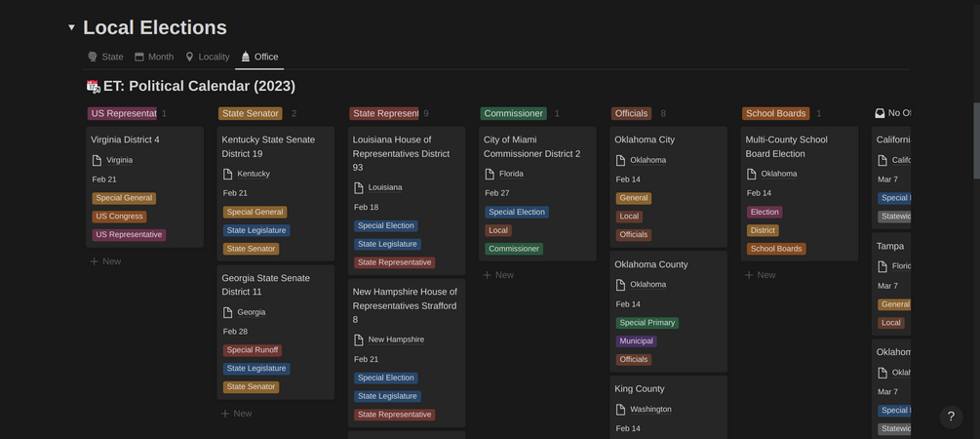Switch to the State view tab
This screenshot has height=439, width=980.
(x=105, y=57)
